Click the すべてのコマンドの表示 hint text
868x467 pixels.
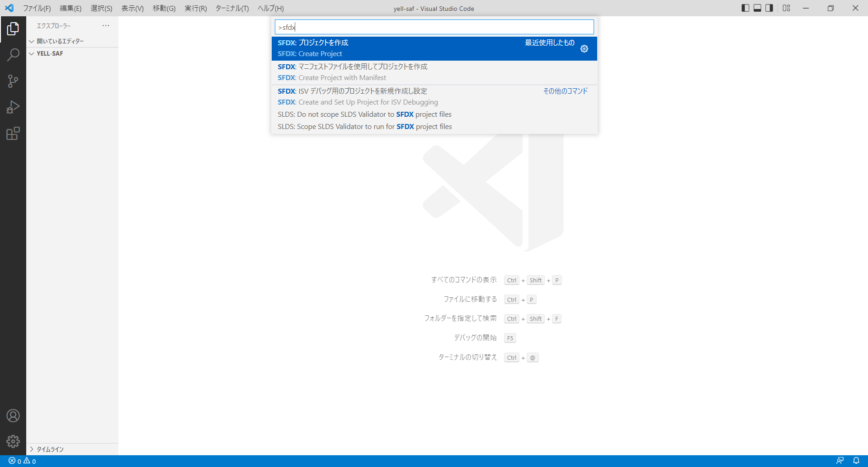pyautogui.click(x=464, y=280)
